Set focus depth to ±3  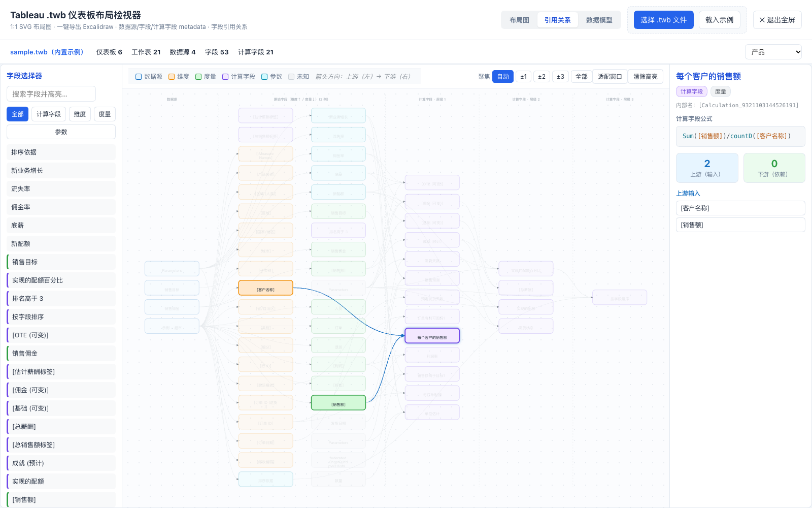coord(560,77)
